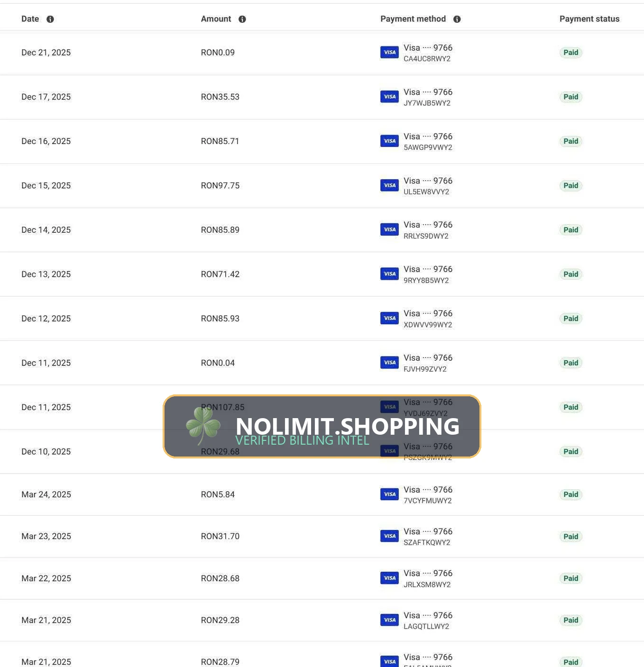Click the Paid badge for Mar 22, 2025

(x=571, y=578)
